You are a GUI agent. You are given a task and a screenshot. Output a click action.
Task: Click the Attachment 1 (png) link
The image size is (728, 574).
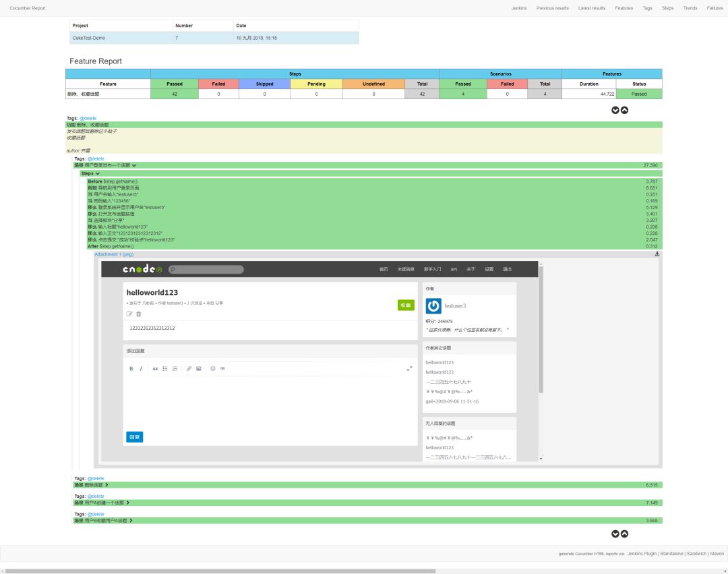114,254
